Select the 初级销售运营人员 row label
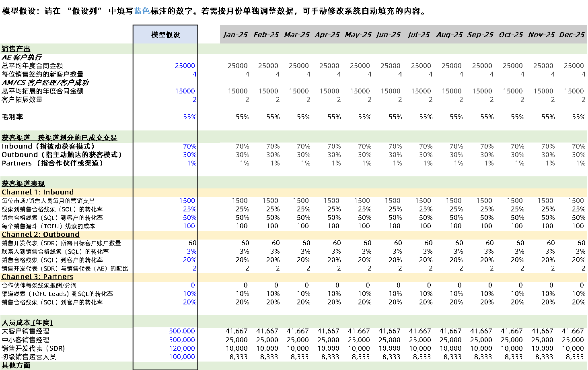Viewport: 588px width, 370px height. pyautogui.click(x=29, y=357)
